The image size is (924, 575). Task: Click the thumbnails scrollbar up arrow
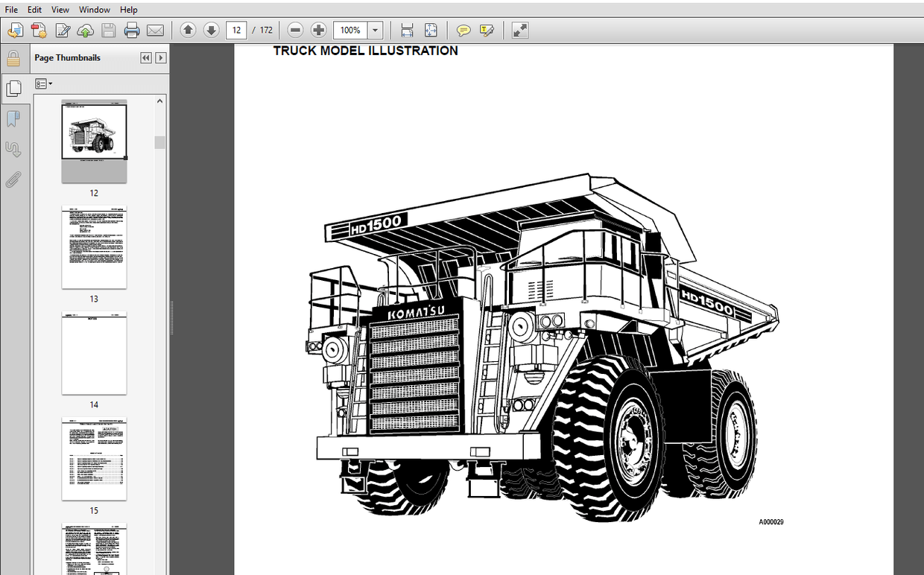(x=160, y=101)
